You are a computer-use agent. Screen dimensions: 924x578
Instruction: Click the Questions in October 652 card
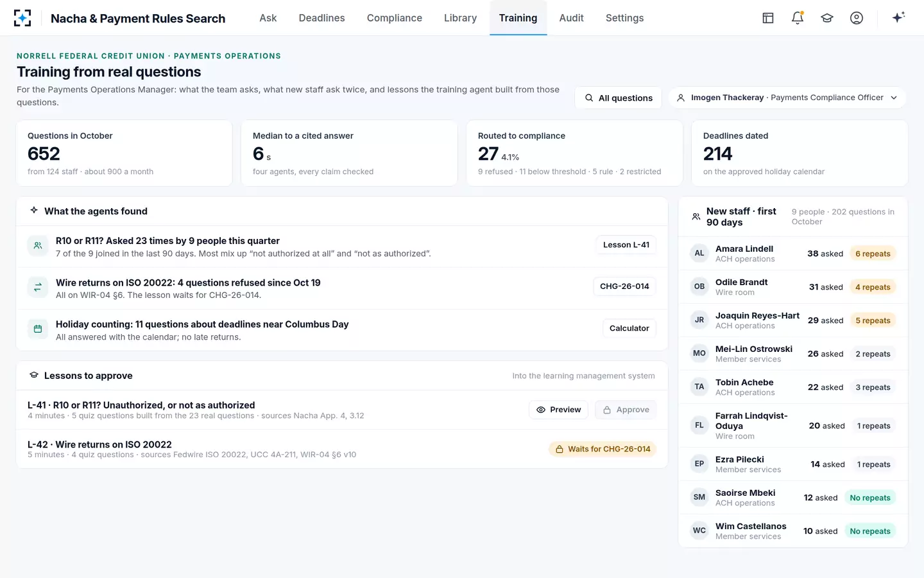pyautogui.click(x=124, y=153)
